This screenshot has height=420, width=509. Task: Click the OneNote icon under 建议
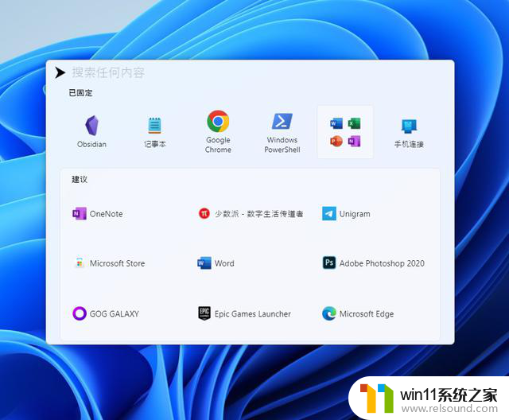(80, 213)
